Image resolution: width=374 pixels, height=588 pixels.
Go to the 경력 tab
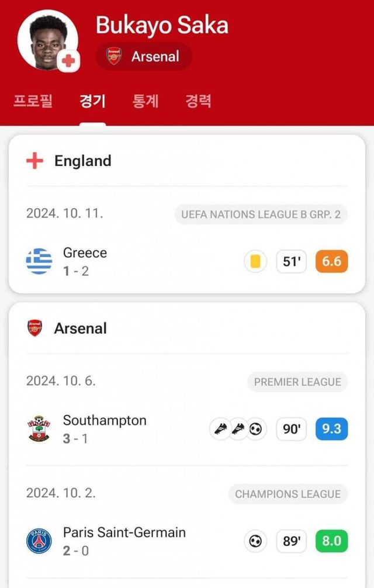(x=198, y=101)
